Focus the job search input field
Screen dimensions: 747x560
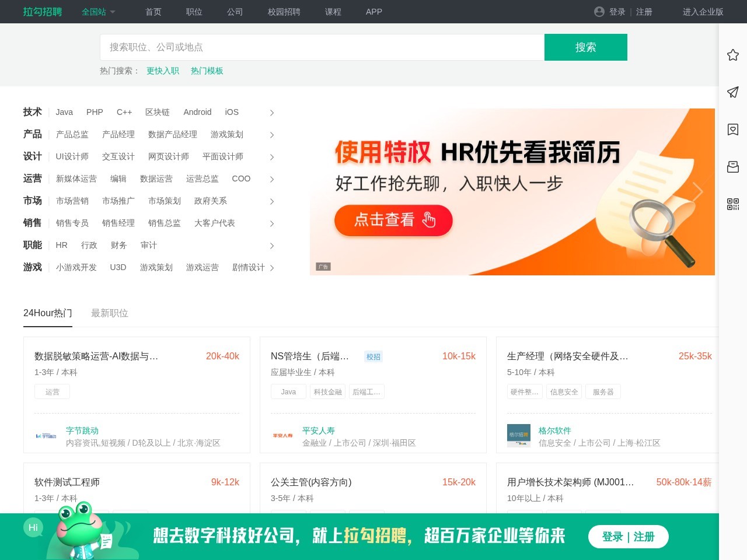click(x=322, y=47)
